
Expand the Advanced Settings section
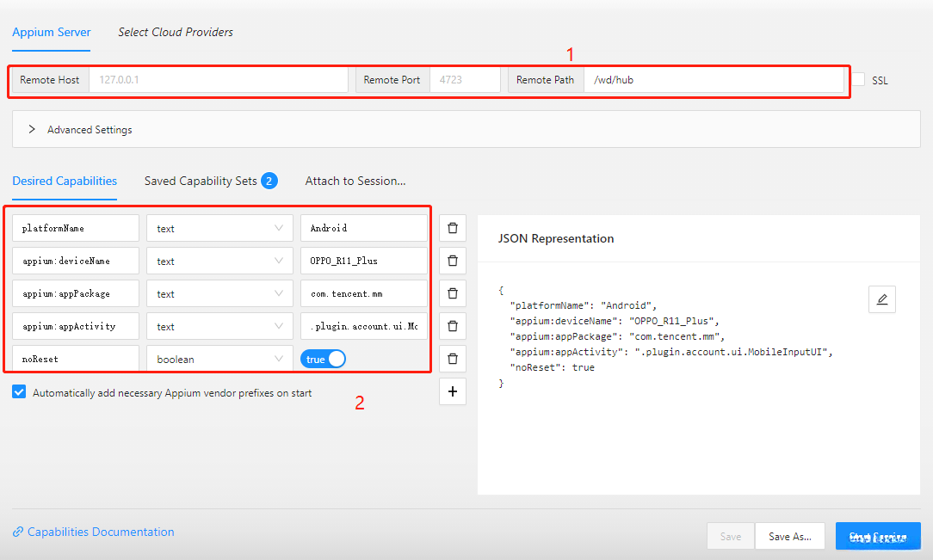[x=33, y=130]
